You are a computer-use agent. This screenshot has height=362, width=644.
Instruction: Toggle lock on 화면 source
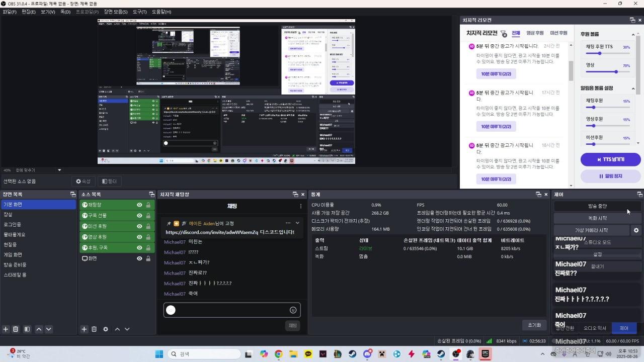(148, 258)
